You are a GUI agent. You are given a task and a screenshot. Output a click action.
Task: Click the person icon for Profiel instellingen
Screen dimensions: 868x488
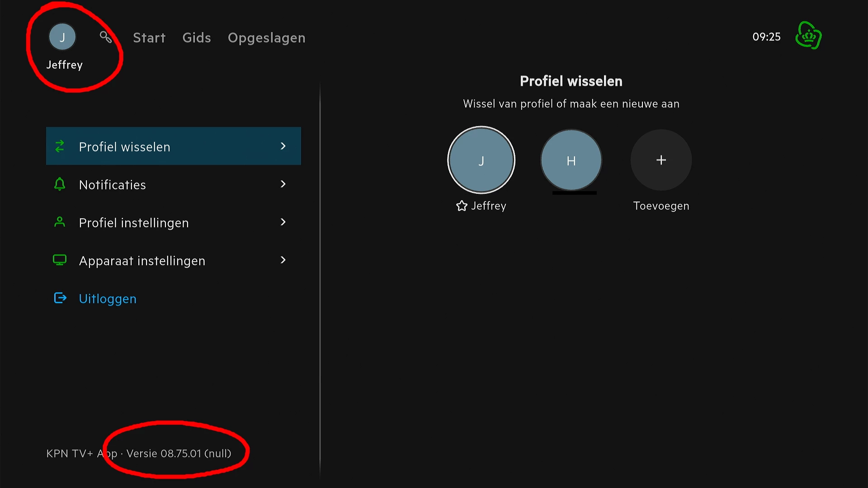(x=60, y=222)
